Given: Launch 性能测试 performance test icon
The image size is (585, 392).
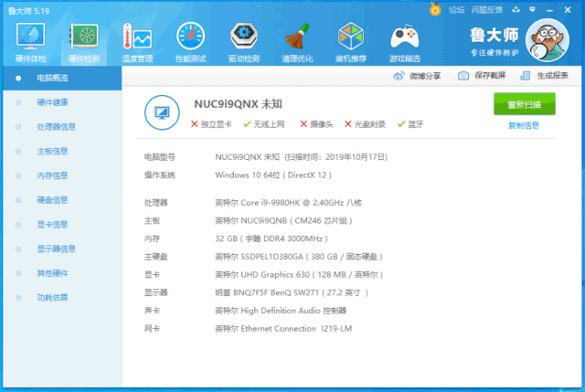Looking at the screenshot, I should point(191,42).
